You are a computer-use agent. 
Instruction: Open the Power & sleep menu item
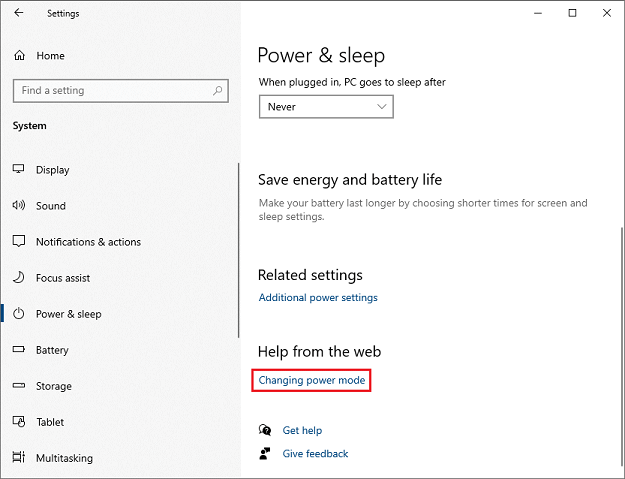pyautogui.click(x=68, y=314)
